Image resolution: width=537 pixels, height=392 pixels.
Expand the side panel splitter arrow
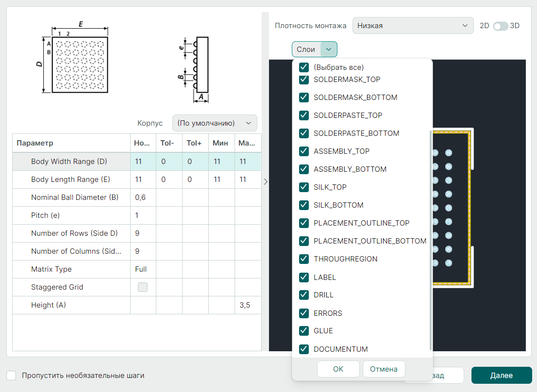(265, 181)
